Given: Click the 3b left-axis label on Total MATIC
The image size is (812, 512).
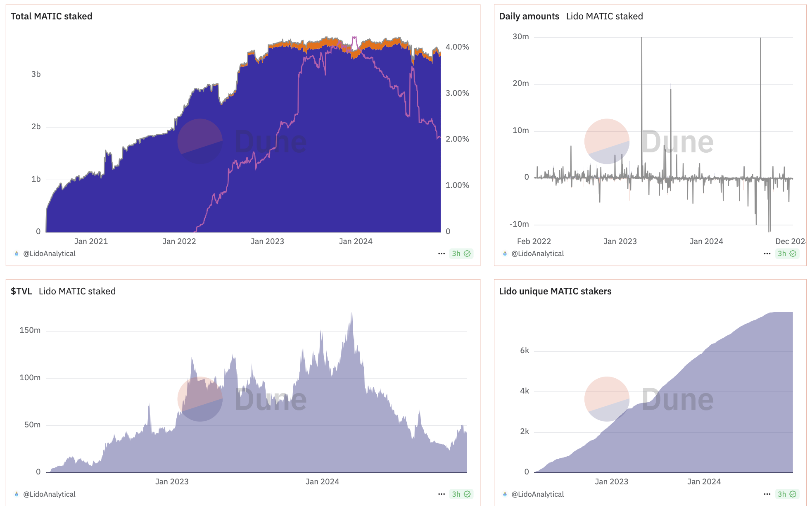Looking at the screenshot, I should click(x=36, y=74).
